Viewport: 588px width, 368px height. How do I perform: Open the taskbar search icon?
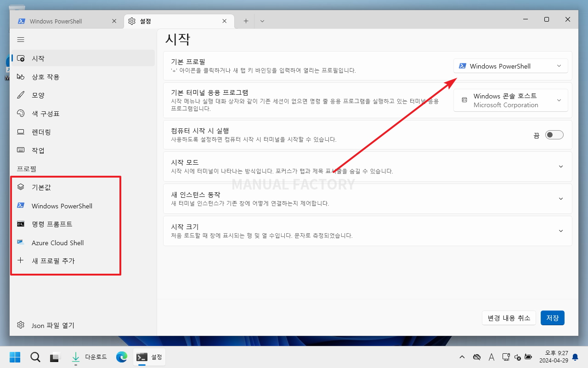pos(35,357)
